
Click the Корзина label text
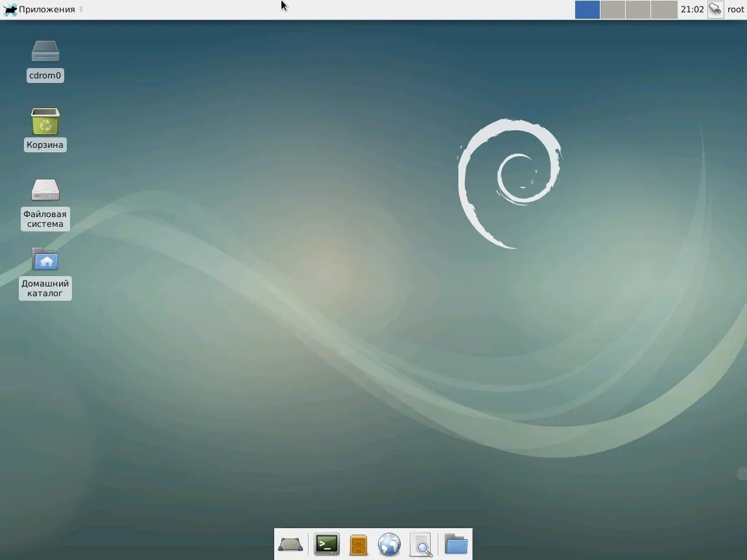coord(45,145)
